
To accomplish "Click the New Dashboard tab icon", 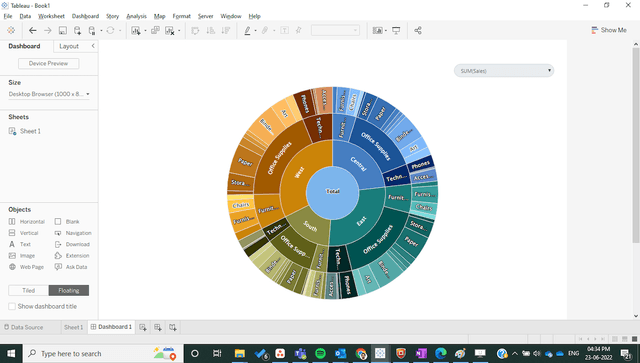I will (x=158, y=327).
